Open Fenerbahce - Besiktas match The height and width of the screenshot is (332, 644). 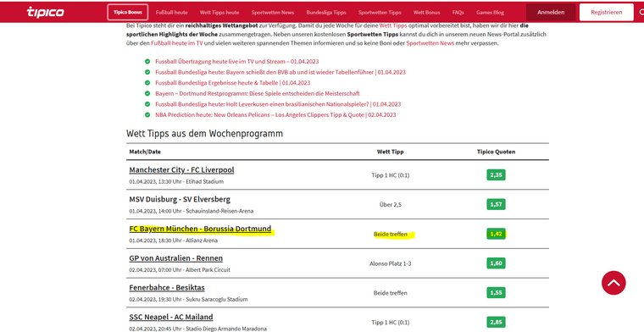coord(167,288)
